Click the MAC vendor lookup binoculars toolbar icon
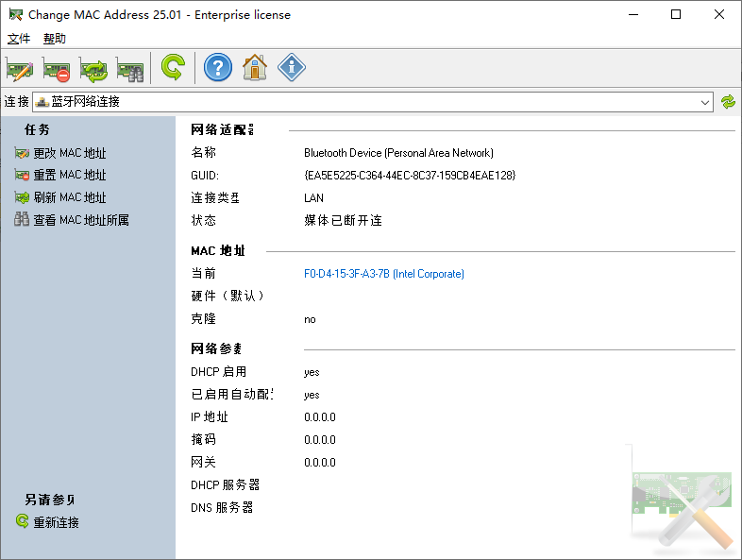The height and width of the screenshot is (560, 742). tap(129, 68)
